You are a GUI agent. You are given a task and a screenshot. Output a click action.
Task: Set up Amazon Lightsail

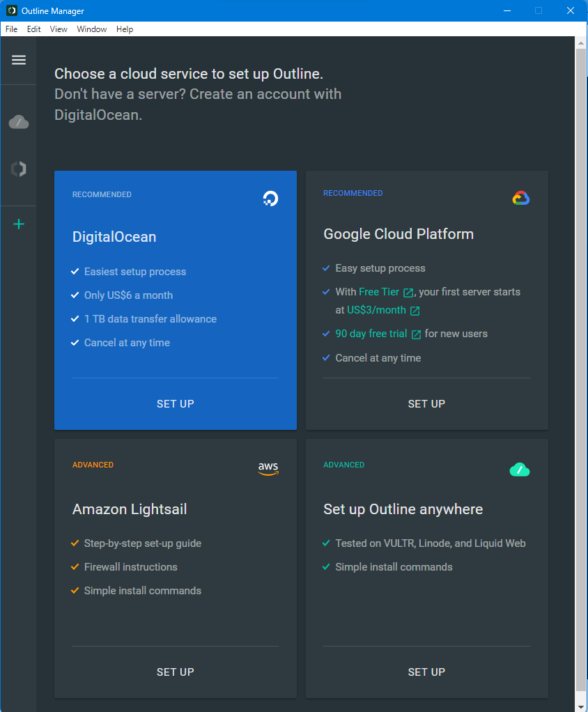tap(175, 672)
